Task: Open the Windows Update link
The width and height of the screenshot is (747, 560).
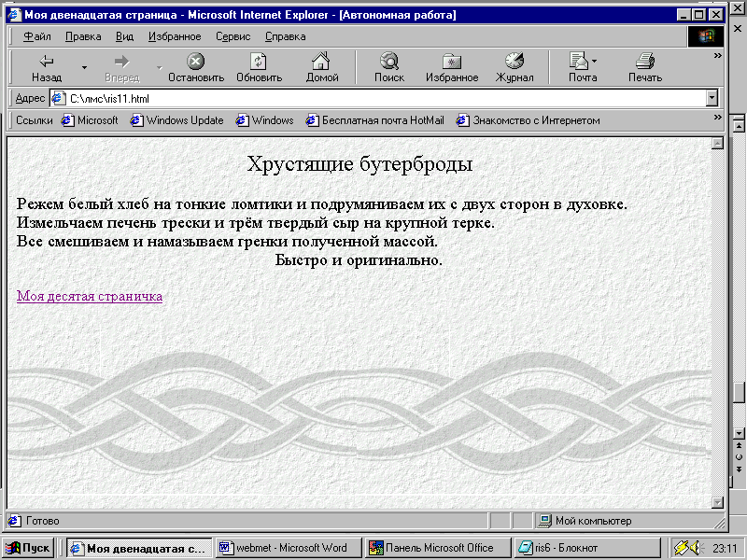Action: coord(176,120)
